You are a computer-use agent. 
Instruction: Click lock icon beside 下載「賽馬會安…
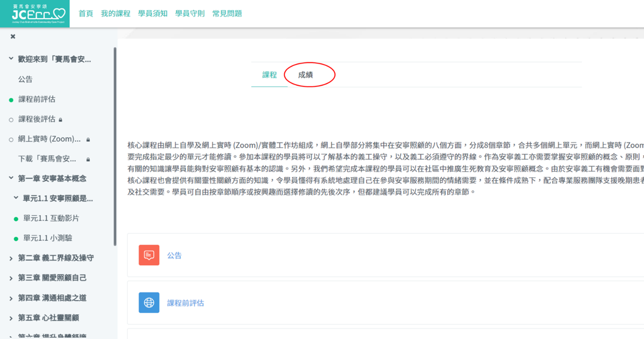point(88,160)
